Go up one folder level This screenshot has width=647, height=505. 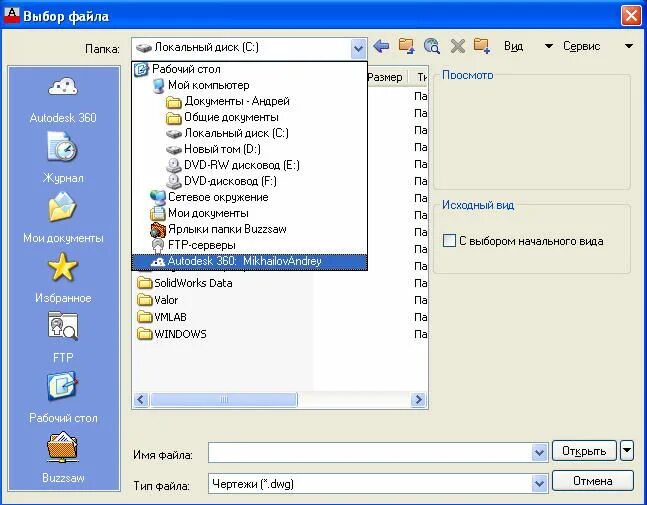(x=406, y=46)
